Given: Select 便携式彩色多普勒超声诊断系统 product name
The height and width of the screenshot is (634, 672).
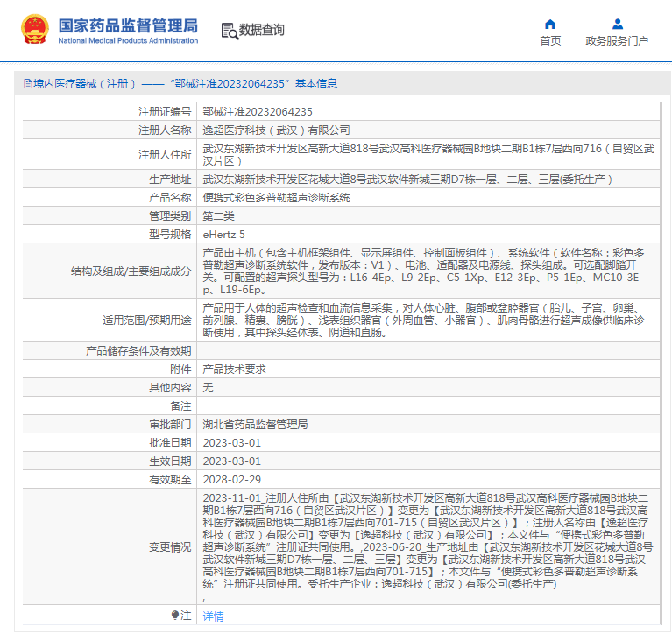Looking at the screenshot, I should click(277, 198).
